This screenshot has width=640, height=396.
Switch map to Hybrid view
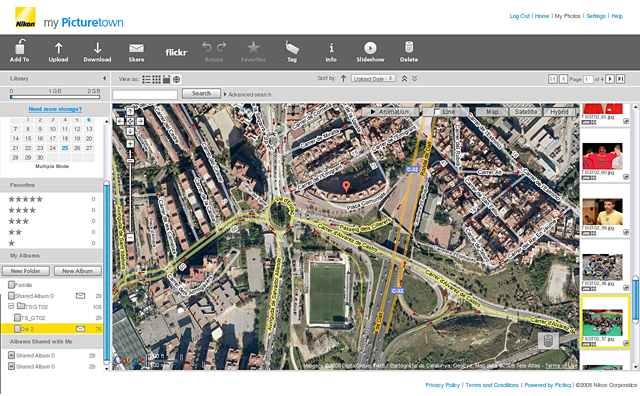click(559, 111)
